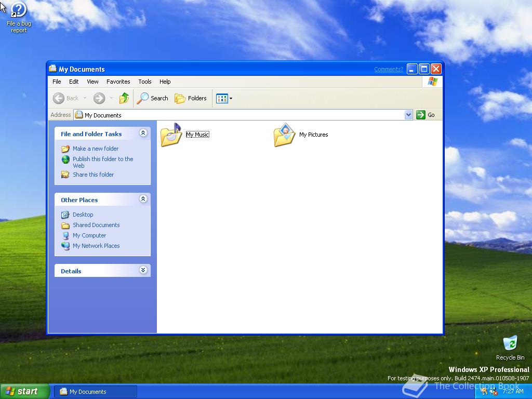This screenshot has width=532, height=399.
Task: Click the Publish to Web globe icon
Action: click(65, 159)
